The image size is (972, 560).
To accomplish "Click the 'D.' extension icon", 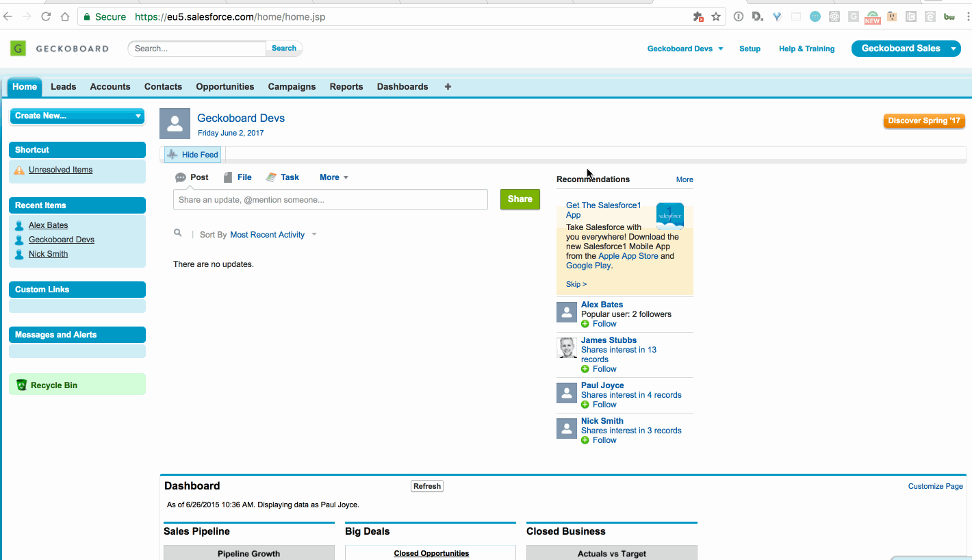I will click(x=758, y=16).
